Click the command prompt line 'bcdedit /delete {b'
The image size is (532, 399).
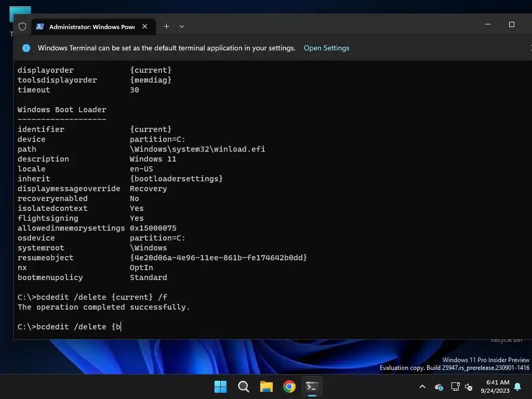point(69,327)
